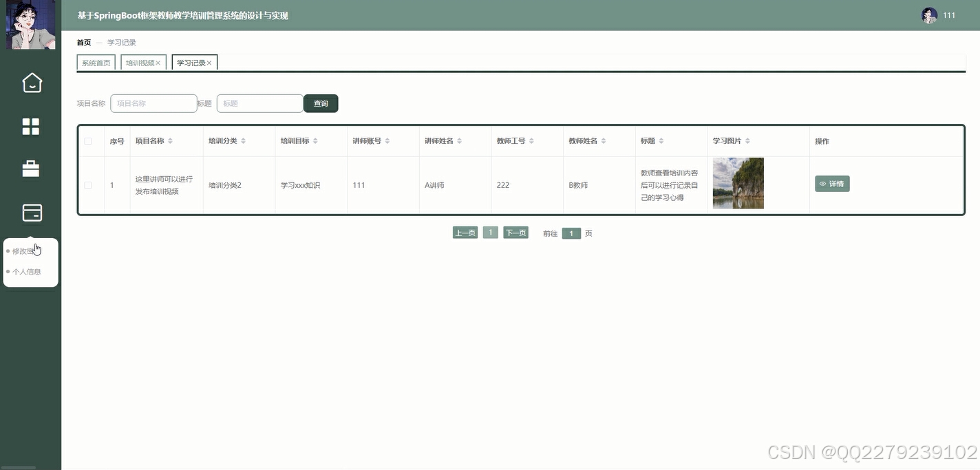Image resolution: width=980 pixels, height=470 pixels.
Task: Select 个人信息 from the sidebar submenu
Action: (26, 271)
